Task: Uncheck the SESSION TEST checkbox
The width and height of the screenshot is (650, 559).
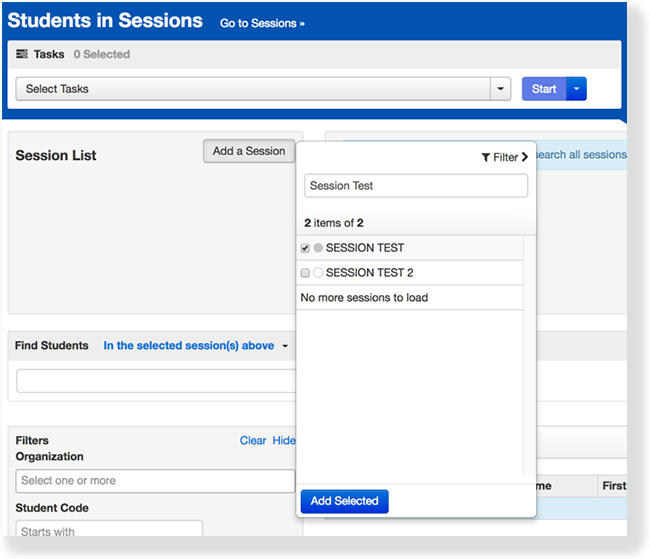Action: (306, 248)
